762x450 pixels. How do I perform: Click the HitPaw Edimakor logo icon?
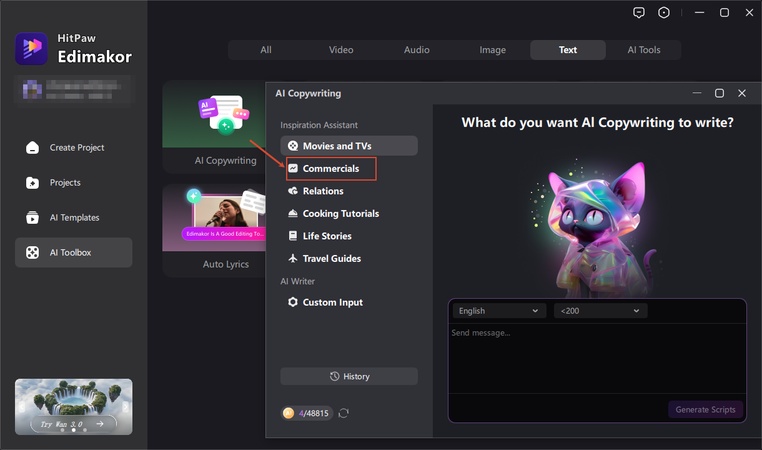coord(32,49)
